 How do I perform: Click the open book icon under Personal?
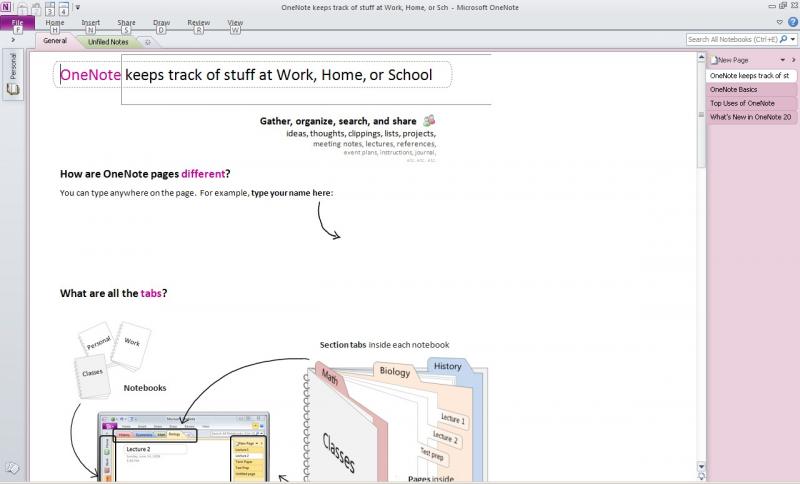(13, 90)
